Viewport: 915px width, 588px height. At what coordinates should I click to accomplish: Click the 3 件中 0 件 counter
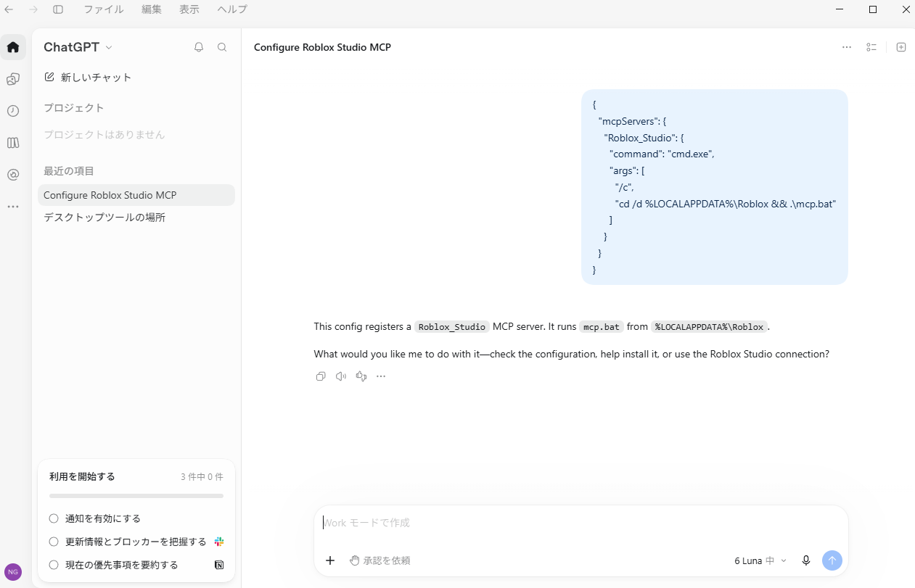[x=202, y=477]
